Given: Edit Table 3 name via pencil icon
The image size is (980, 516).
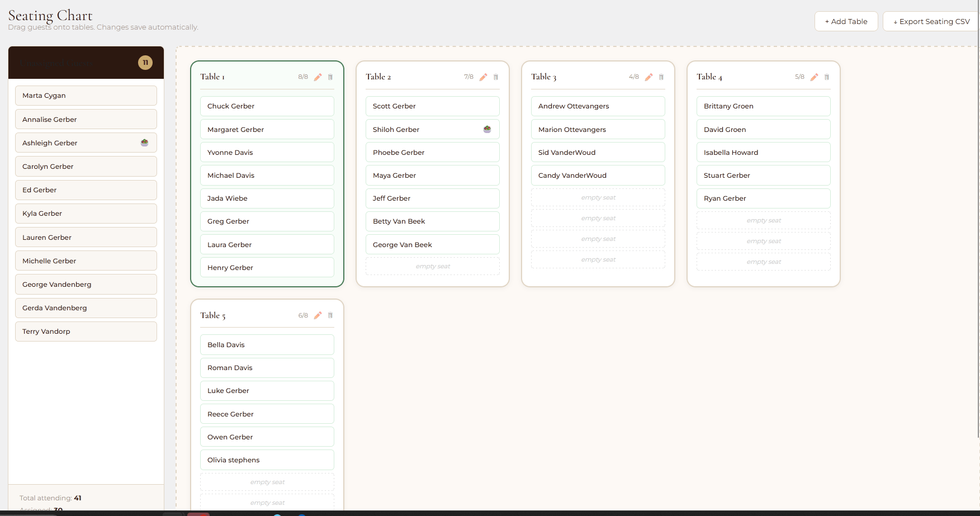Looking at the screenshot, I should tap(648, 77).
